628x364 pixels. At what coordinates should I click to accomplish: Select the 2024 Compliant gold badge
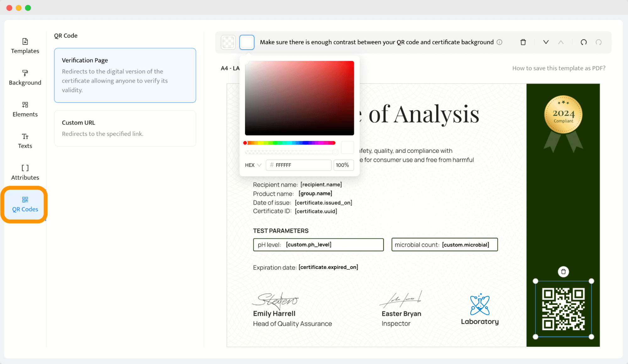(563, 124)
